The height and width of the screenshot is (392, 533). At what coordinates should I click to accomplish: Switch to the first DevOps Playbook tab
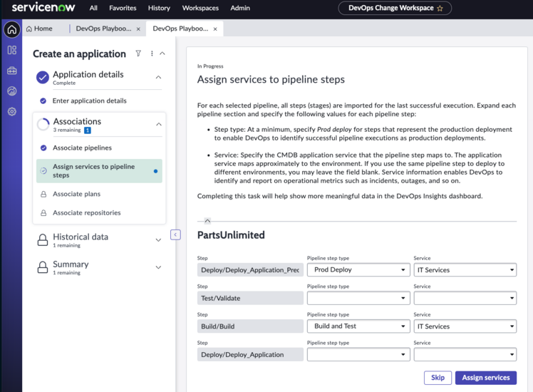103,29
